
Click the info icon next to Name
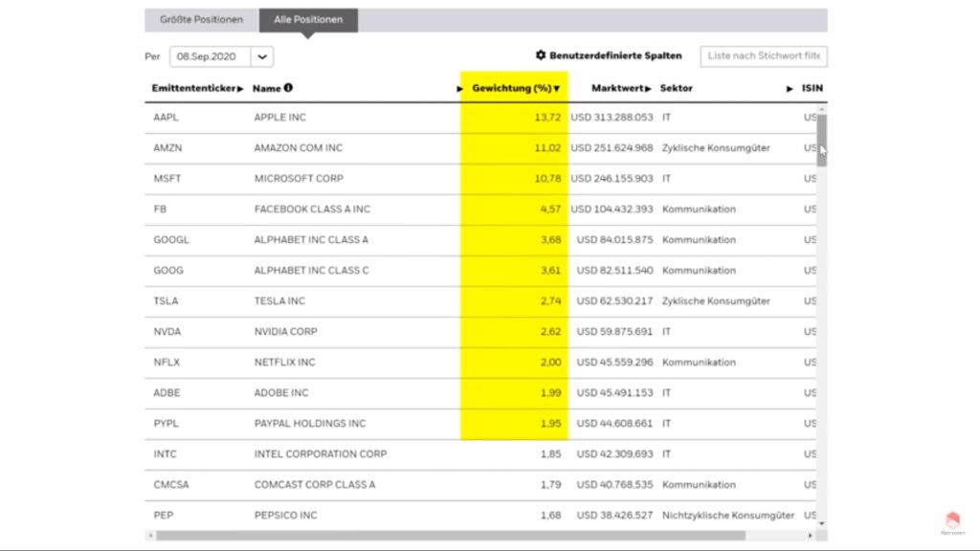(x=288, y=87)
